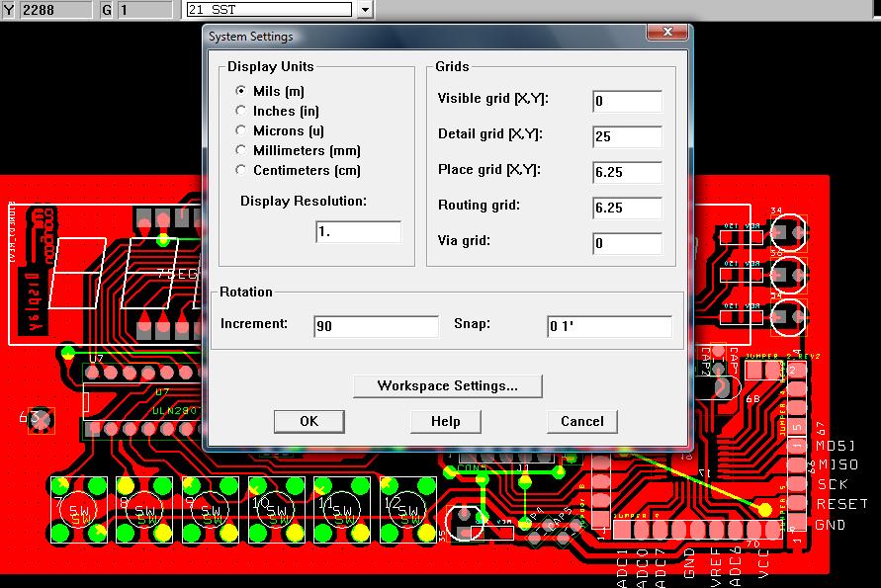Open Help for System Settings
881x588 pixels.
446,421
